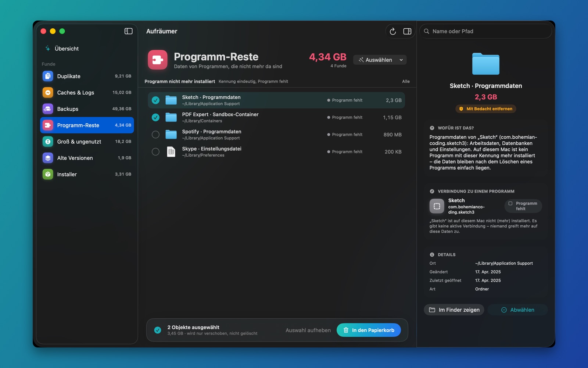Click the Programm nicht mehr installiert heading

pos(180,81)
